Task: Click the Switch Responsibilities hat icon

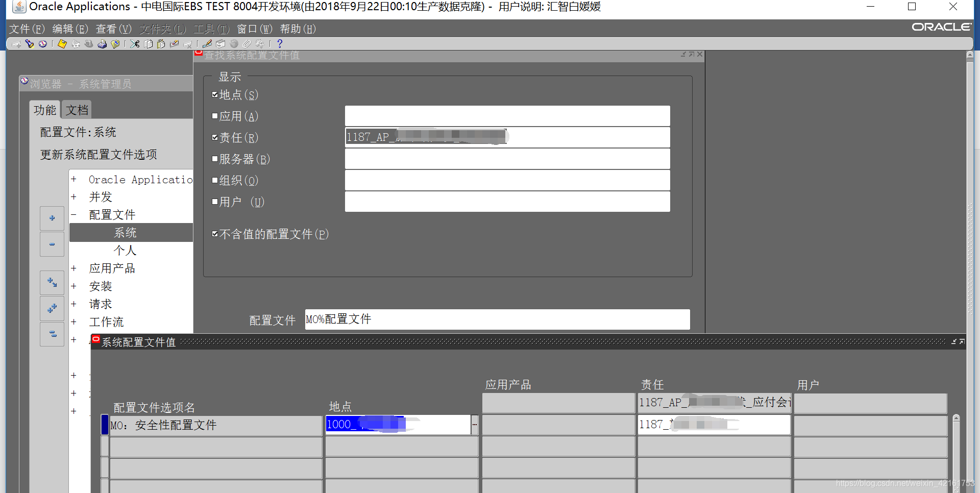Action: click(x=89, y=44)
